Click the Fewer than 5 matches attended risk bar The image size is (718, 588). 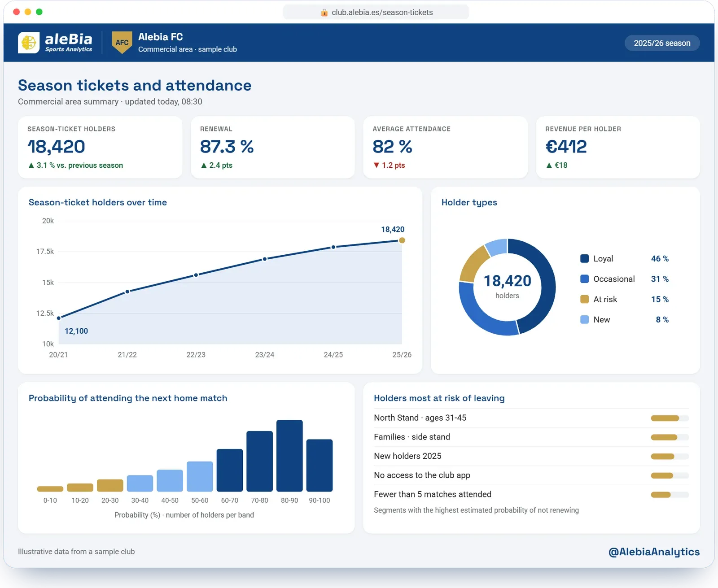(670, 495)
